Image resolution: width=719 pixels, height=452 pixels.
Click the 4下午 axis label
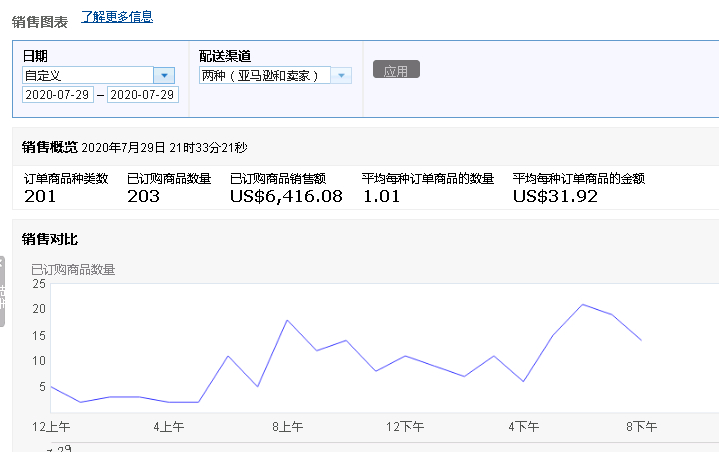523,427
